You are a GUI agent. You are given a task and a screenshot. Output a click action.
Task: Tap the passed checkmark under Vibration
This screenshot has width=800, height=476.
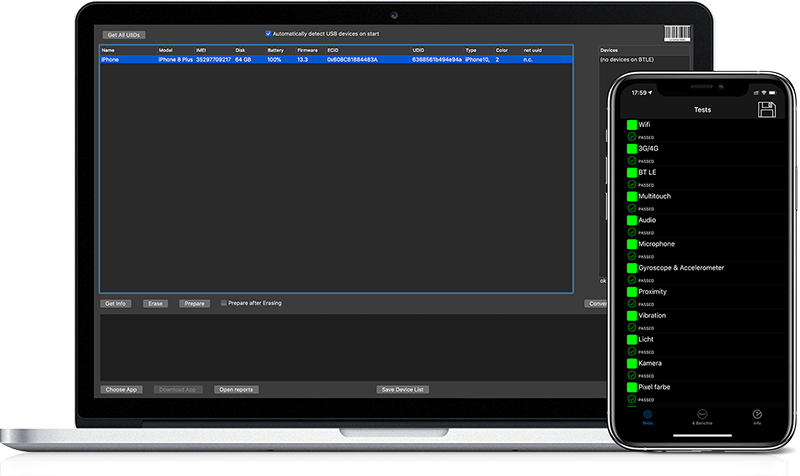coord(632,328)
